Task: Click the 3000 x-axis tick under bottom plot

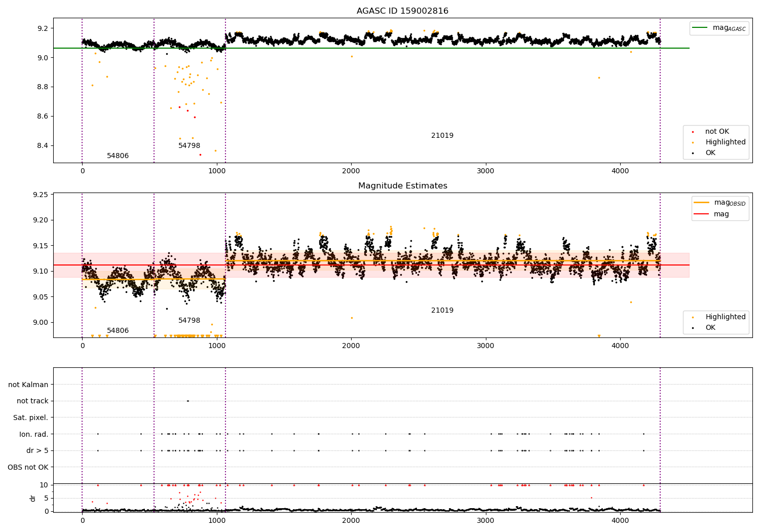Action: [486, 520]
